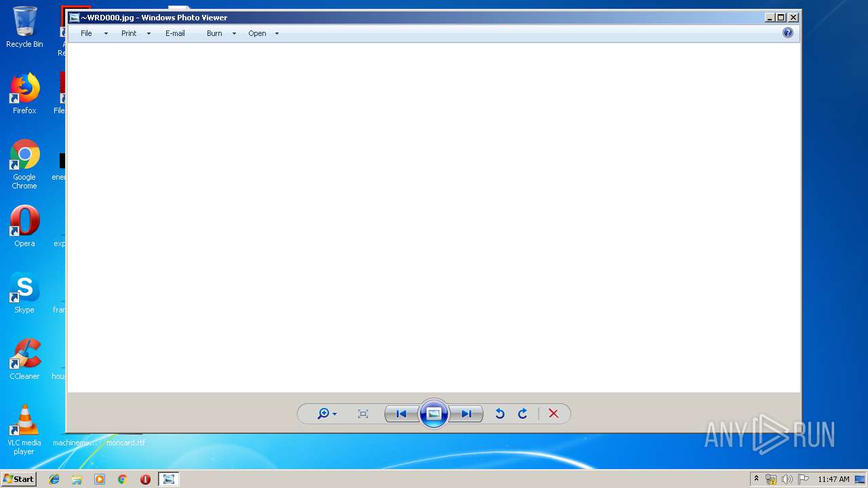Screen dimensions: 868x488
Task: Close the Photo Viewer window
Action: (x=793, y=18)
